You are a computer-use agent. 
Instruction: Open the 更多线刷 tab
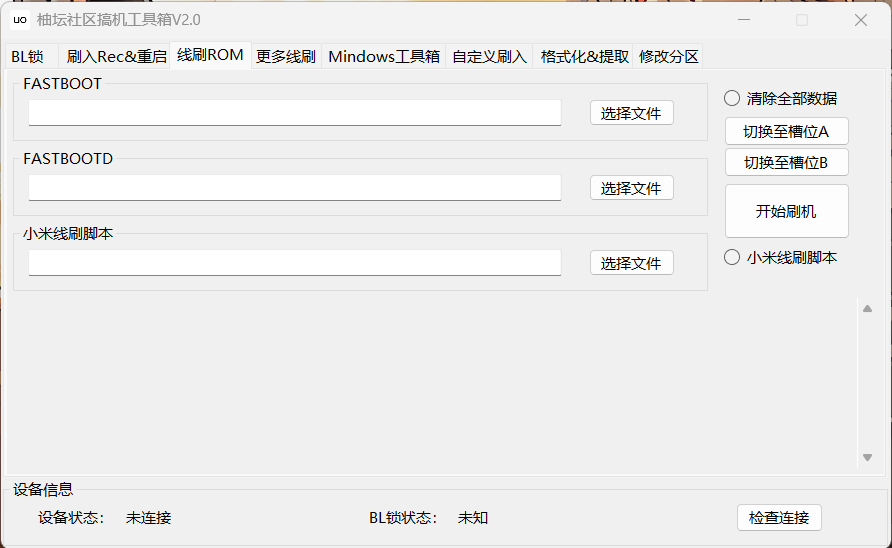point(286,56)
